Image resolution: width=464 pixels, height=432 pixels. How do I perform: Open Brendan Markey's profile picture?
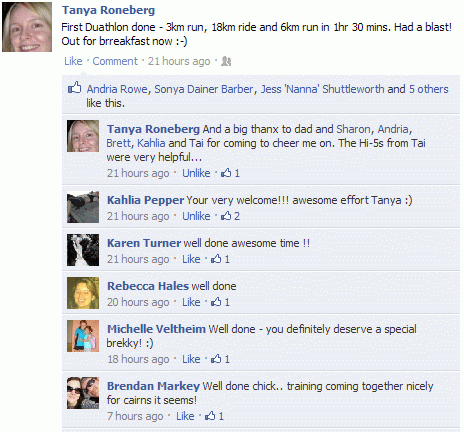(83, 393)
